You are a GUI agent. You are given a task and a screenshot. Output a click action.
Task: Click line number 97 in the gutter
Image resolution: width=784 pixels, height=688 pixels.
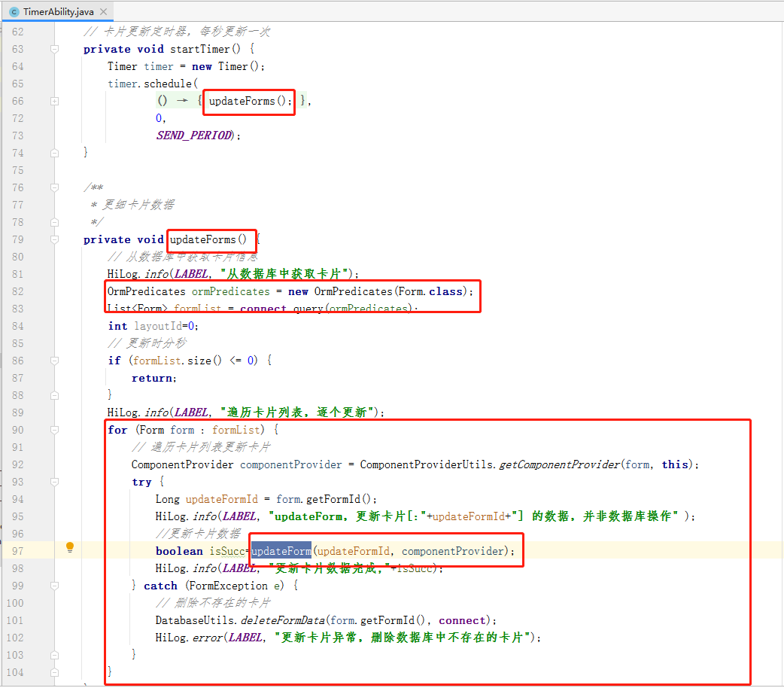click(x=17, y=551)
